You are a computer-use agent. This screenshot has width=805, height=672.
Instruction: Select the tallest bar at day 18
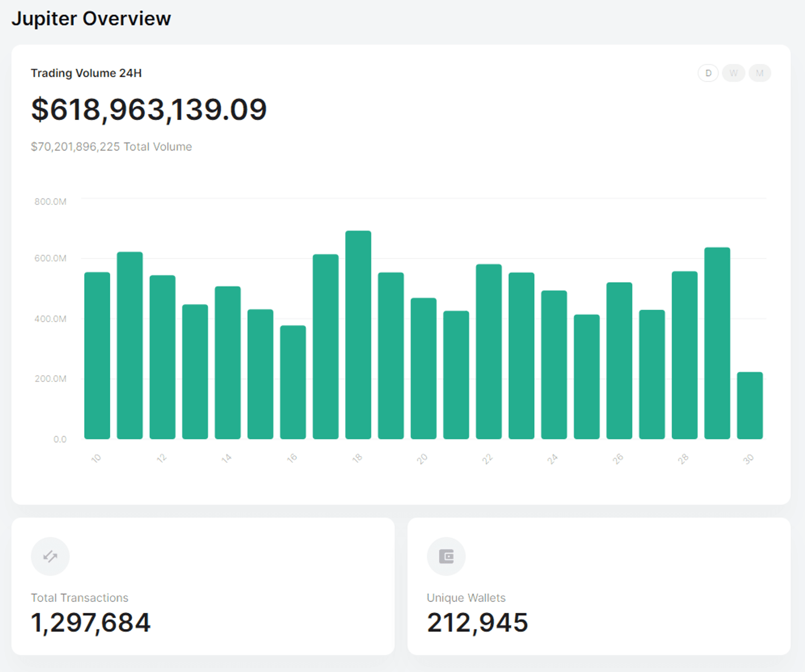pyautogui.click(x=358, y=335)
